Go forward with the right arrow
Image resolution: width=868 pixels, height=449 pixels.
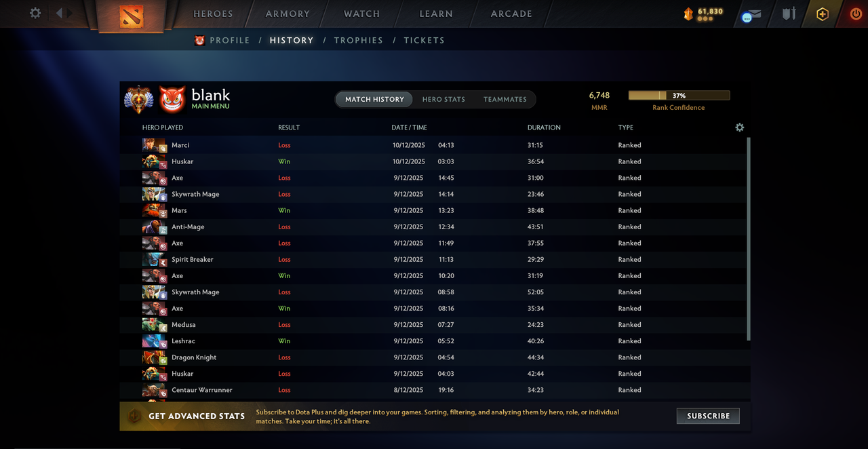(x=68, y=13)
